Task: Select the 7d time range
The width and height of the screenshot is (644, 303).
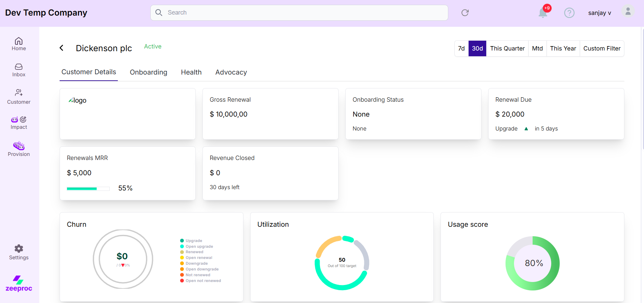Action: pyautogui.click(x=461, y=48)
